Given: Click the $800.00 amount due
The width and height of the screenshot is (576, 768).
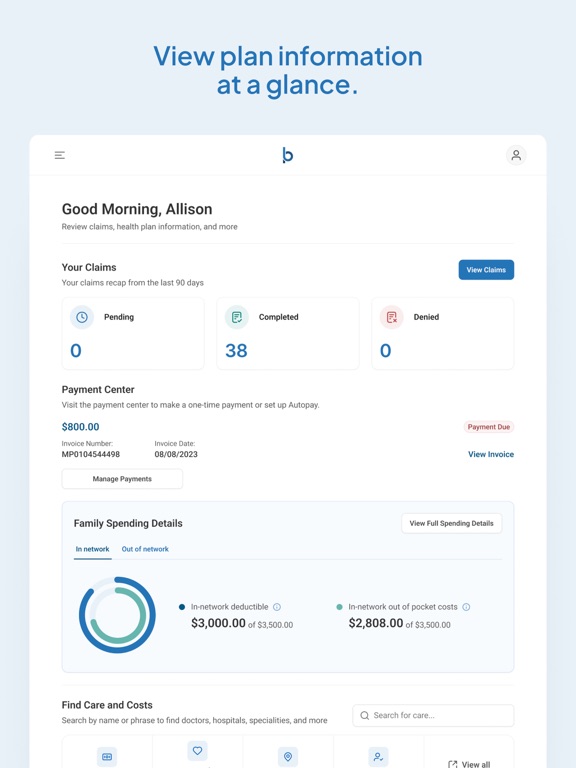Looking at the screenshot, I should click(x=80, y=427).
